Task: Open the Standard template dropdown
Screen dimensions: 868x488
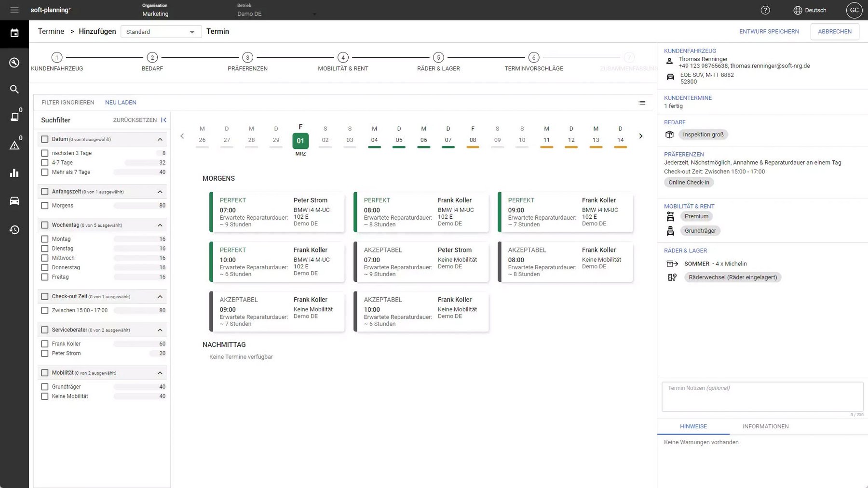Action: (161, 32)
